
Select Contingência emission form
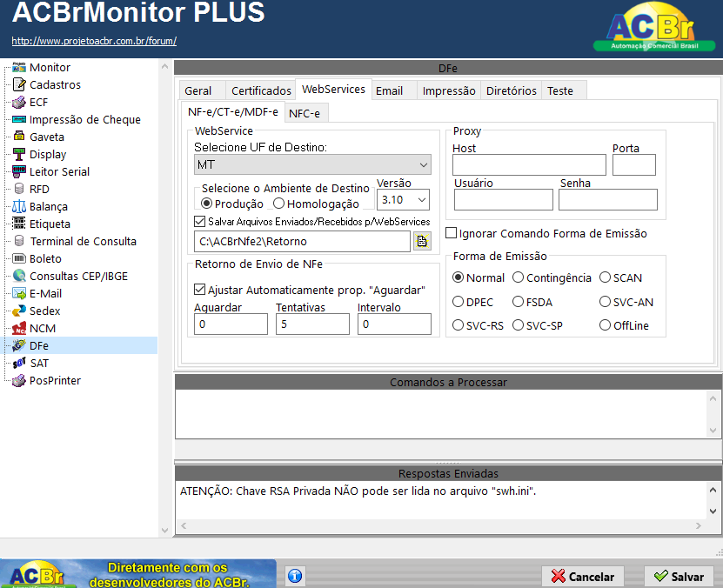click(518, 277)
